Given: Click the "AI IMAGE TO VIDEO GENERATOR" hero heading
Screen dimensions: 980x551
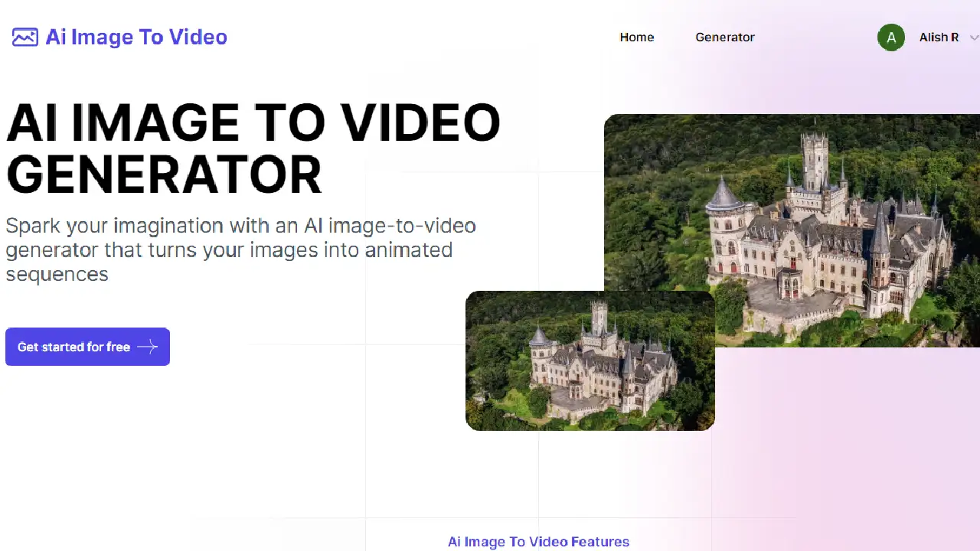Looking at the screenshot, I should pos(253,145).
